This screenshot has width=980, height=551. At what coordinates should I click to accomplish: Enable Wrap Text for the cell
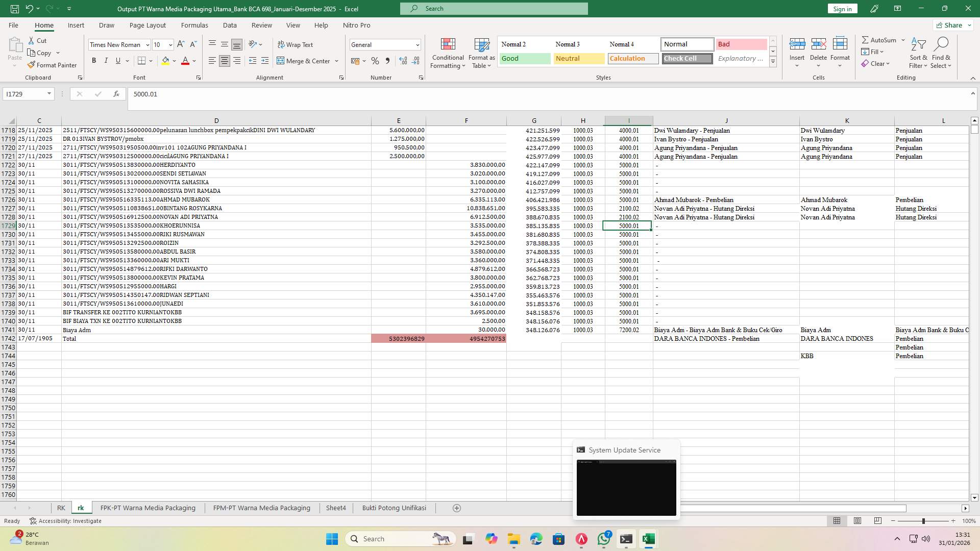coord(296,44)
